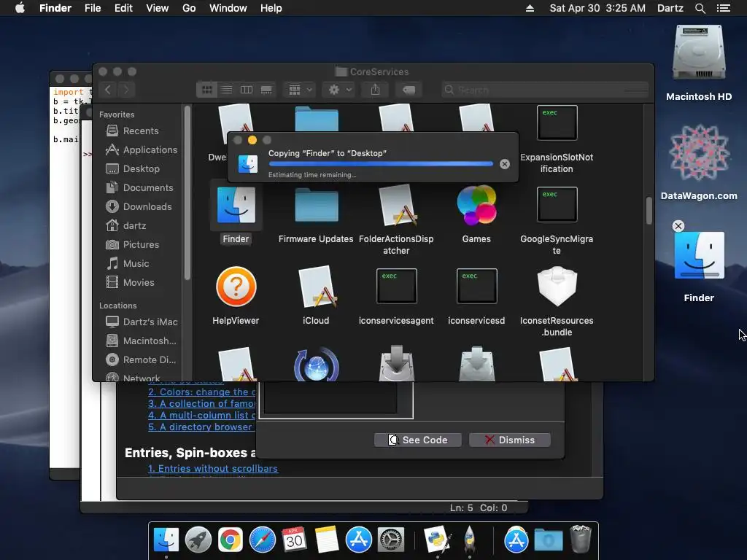Click the Share button in Finder toolbar
This screenshot has height=560, width=747.
[376, 90]
